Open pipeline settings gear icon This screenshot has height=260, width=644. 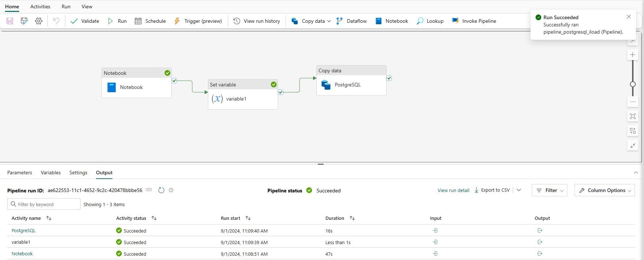point(39,21)
